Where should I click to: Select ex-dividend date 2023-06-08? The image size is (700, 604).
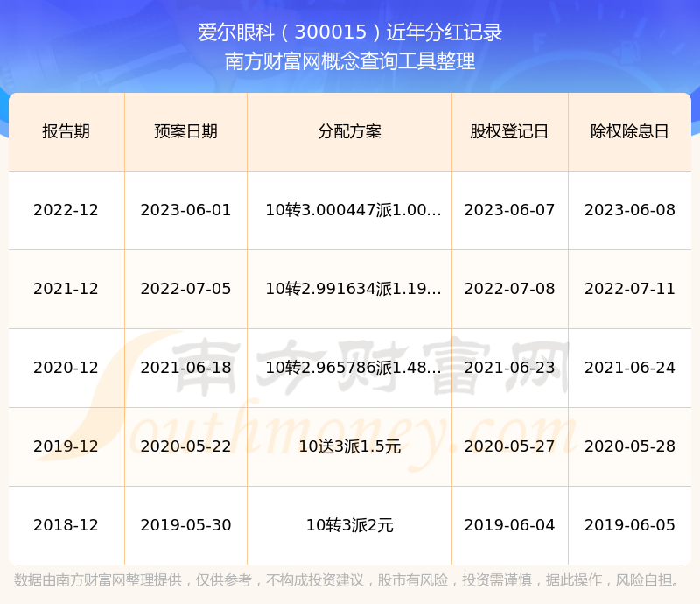pyautogui.click(x=629, y=210)
